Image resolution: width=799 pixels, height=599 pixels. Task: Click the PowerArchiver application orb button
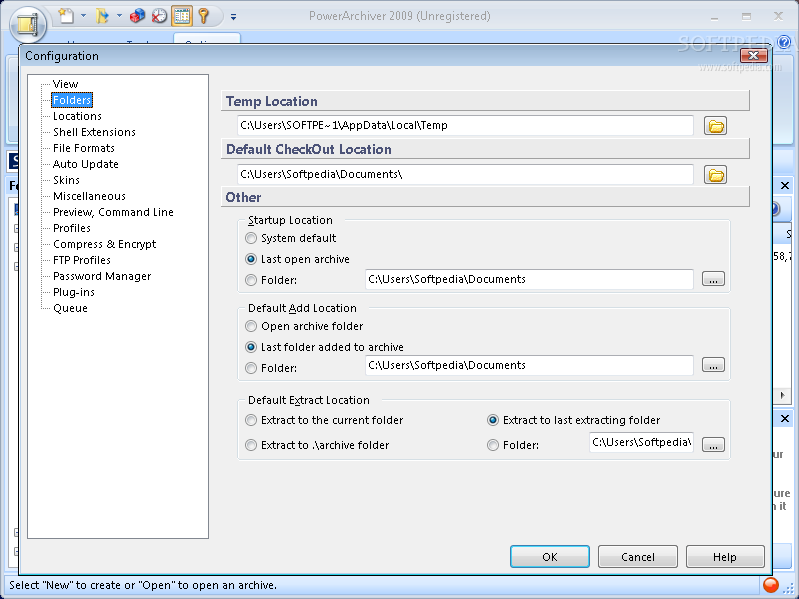(x=28, y=24)
